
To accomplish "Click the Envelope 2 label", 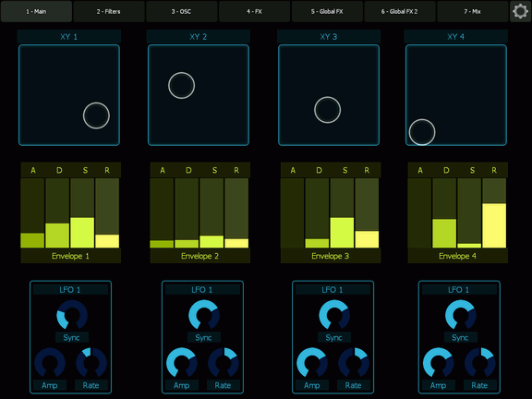I will tap(199, 256).
